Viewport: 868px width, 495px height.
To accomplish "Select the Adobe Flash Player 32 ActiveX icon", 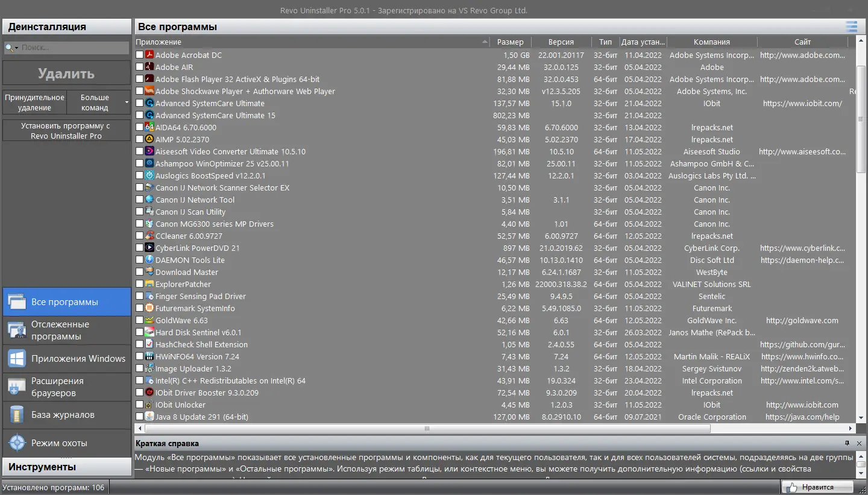I will [149, 79].
